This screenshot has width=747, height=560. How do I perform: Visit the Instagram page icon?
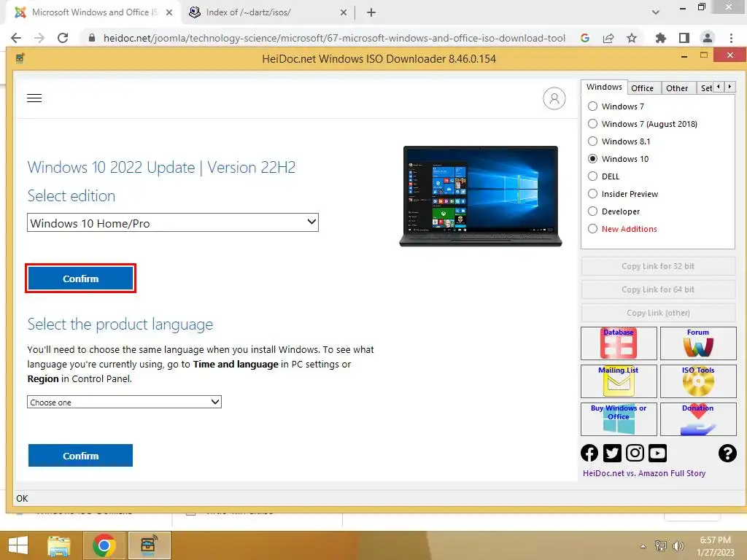tap(635, 453)
